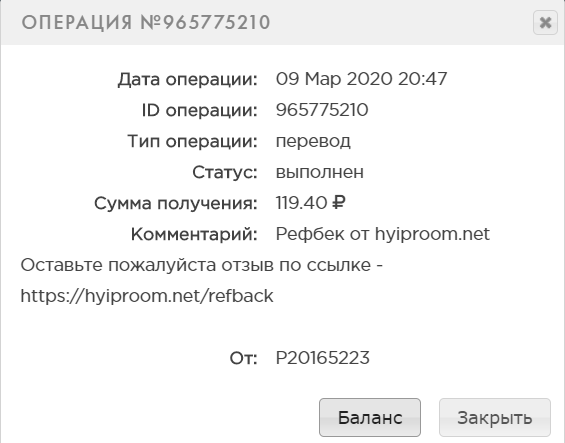Image resolution: width=565 pixels, height=443 pixels.
Task: Click the ruble currency symbol
Action: [338, 203]
